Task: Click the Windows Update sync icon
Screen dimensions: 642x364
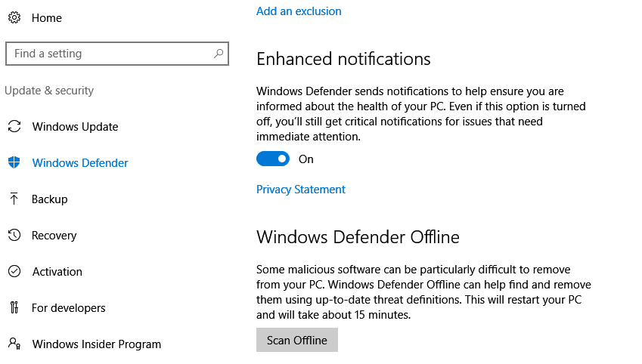Action: pyautogui.click(x=14, y=126)
